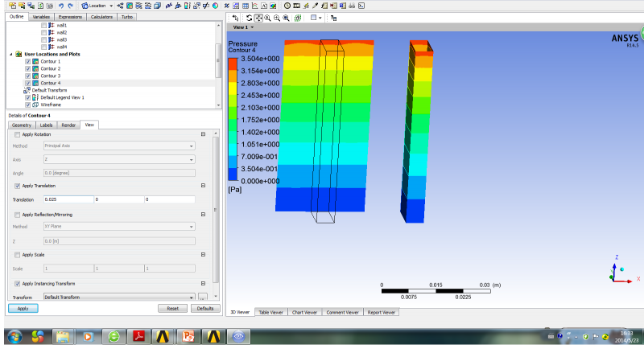The image size is (644, 361).
Task: Enable the Apply Rotation checkbox
Action: point(19,134)
